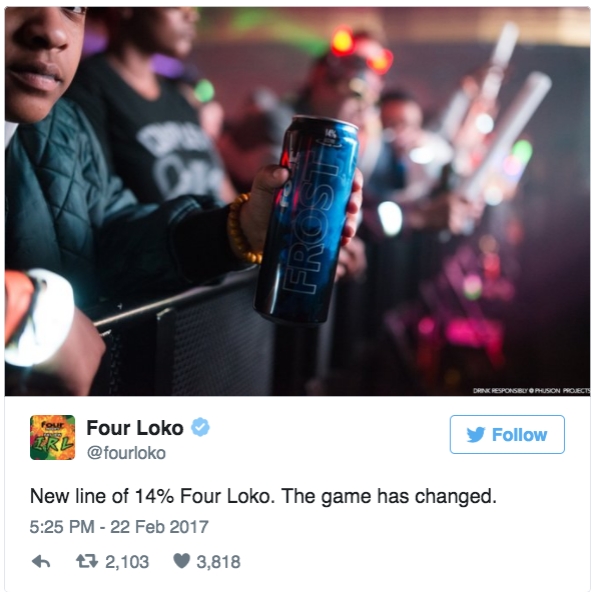Click the Twitter bird icon in Follow
Viewport: 600px width, 592px height.
476,435
